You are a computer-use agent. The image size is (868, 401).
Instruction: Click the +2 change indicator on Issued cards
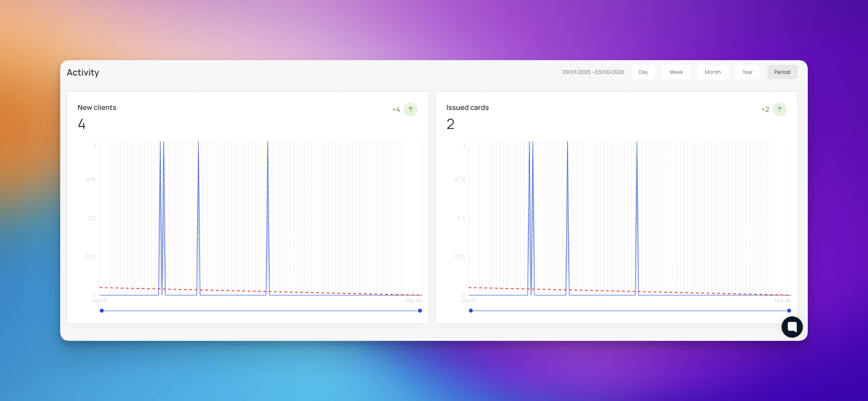[765, 110]
